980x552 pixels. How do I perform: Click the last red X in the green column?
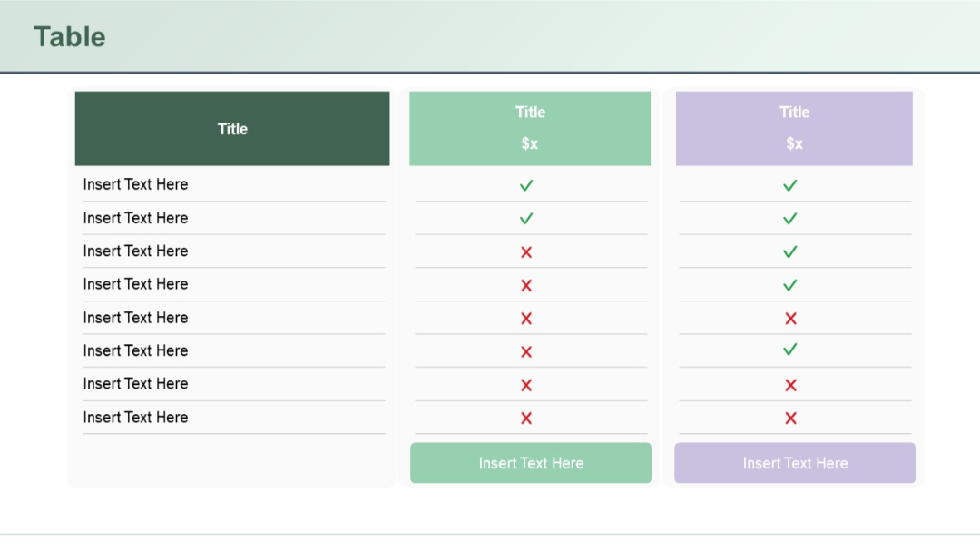click(x=526, y=418)
